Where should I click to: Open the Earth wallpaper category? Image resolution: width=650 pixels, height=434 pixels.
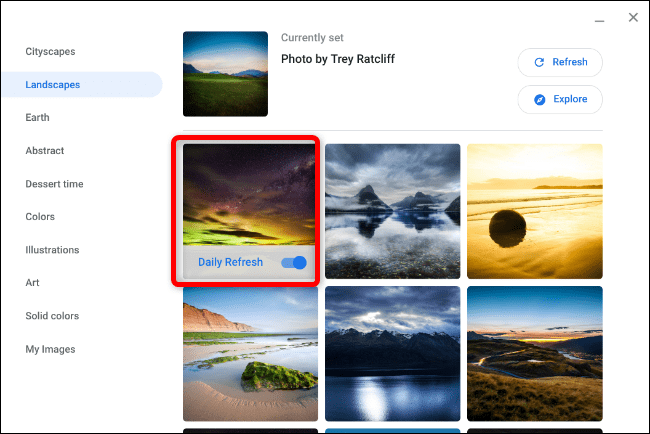(37, 117)
